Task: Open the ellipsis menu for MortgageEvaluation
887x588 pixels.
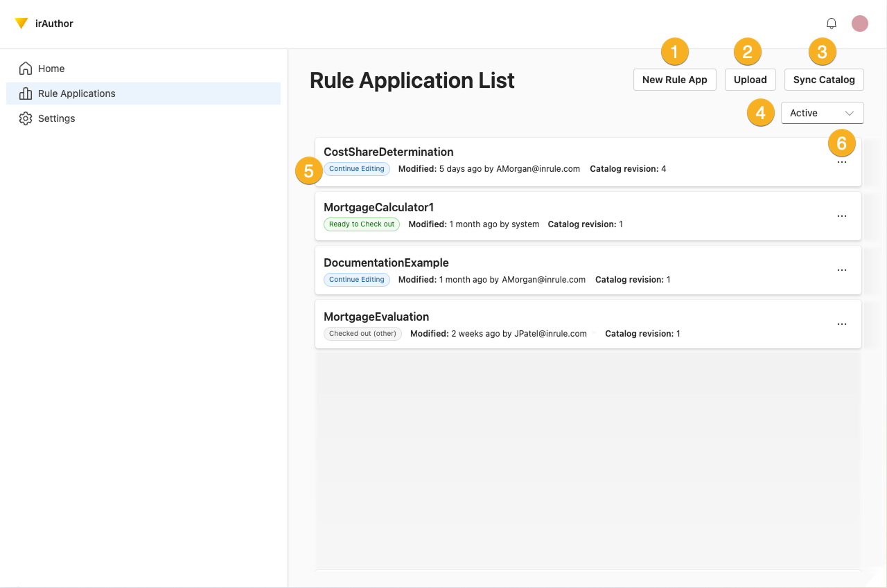Action: coord(842,323)
